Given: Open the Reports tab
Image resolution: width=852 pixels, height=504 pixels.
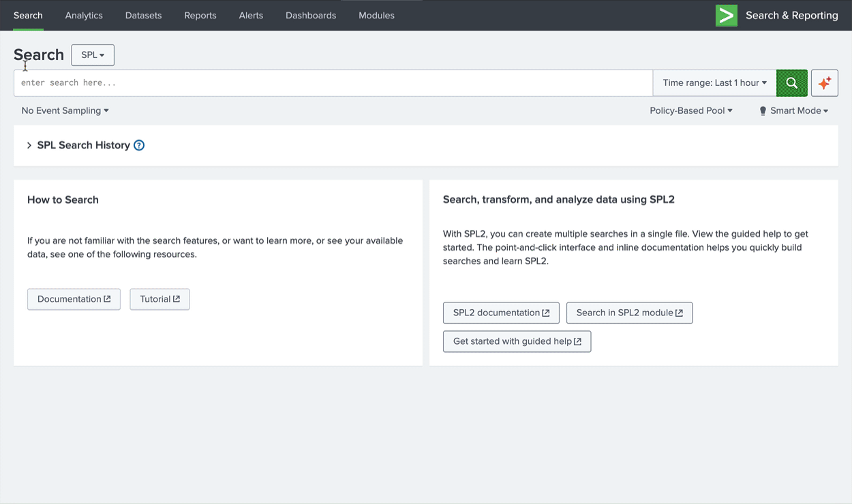Looking at the screenshot, I should tap(200, 16).
